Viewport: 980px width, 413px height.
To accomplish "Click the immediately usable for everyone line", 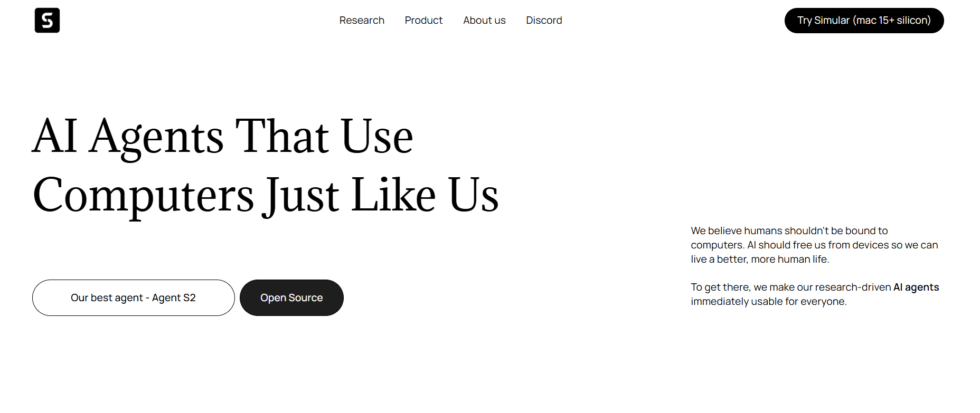I will point(768,302).
